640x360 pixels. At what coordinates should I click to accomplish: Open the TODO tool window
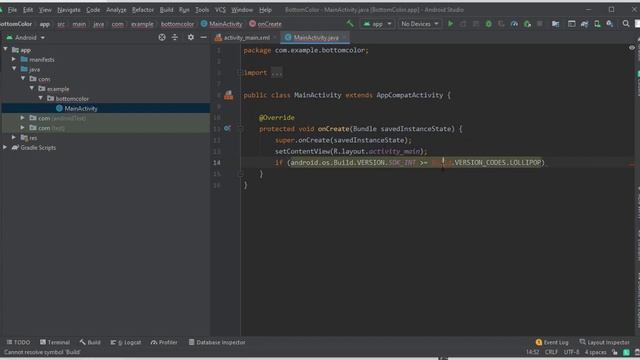(x=19, y=342)
